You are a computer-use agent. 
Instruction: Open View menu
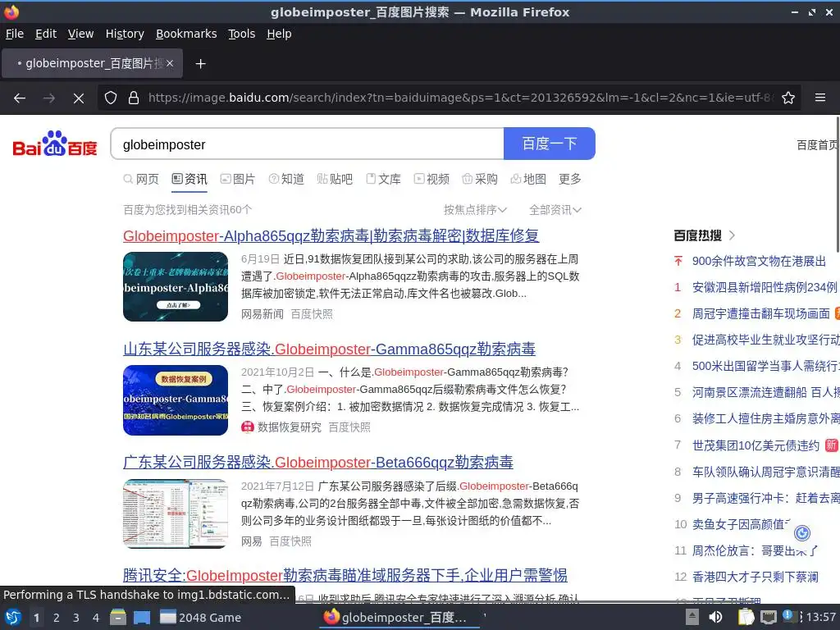(x=80, y=34)
